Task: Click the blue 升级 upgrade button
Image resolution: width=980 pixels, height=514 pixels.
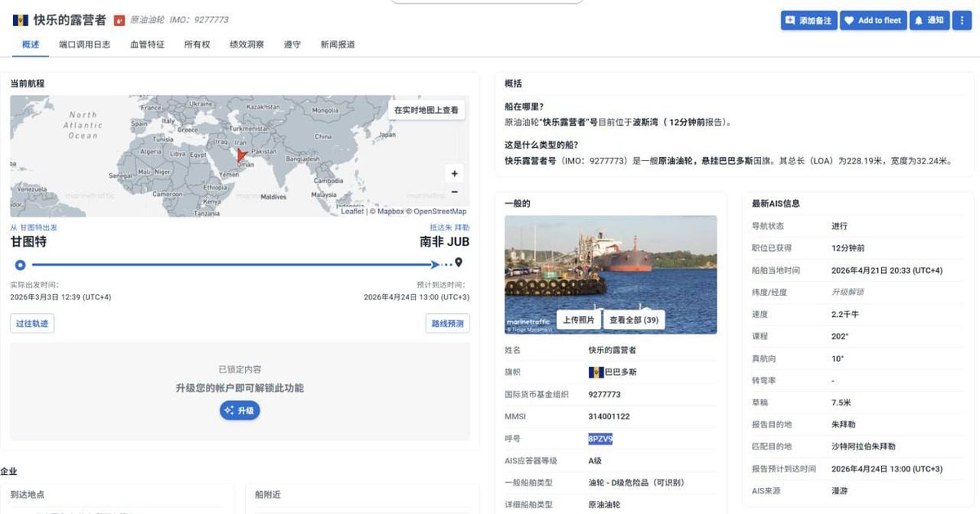Action: [239, 410]
